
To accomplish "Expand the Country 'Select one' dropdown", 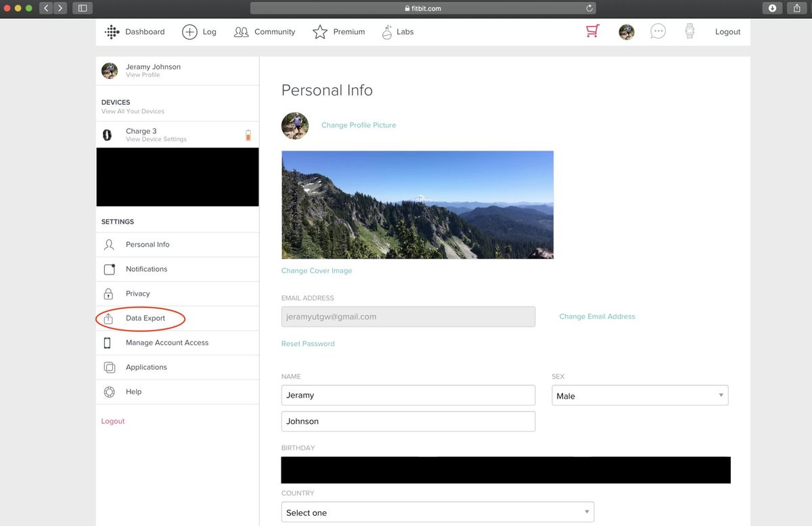I will (x=437, y=511).
